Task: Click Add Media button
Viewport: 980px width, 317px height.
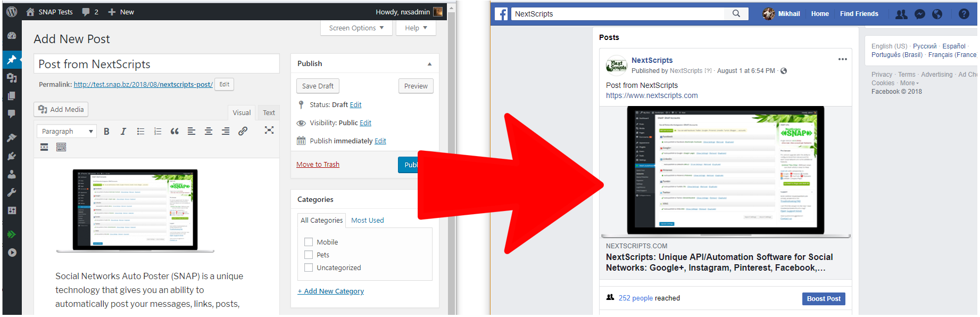Action: coord(61,109)
